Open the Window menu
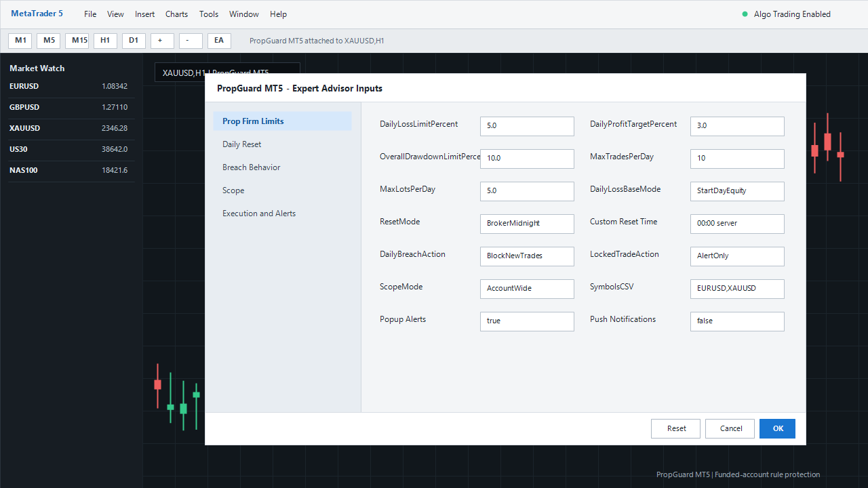The width and height of the screenshot is (868, 488). (x=244, y=14)
